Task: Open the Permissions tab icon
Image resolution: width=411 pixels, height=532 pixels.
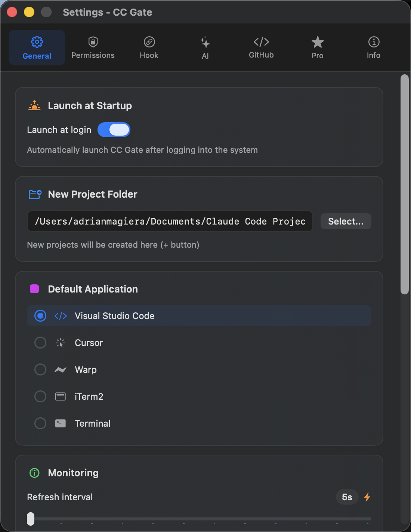Action: tap(93, 42)
